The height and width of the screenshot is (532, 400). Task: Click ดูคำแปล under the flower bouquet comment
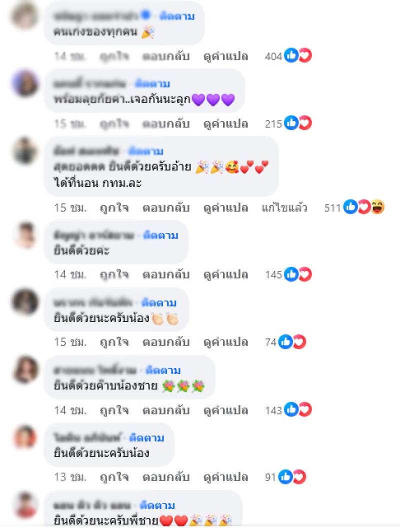click(x=225, y=410)
